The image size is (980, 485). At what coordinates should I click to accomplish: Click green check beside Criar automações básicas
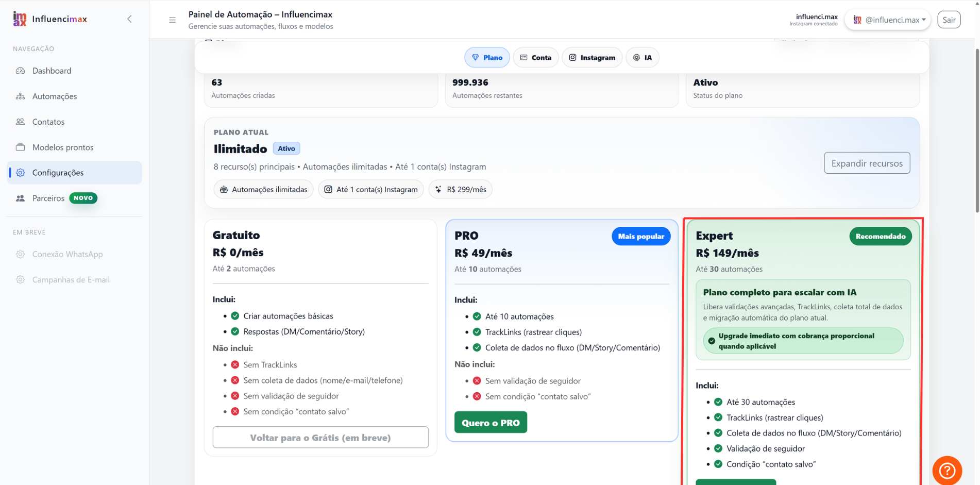point(235,316)
